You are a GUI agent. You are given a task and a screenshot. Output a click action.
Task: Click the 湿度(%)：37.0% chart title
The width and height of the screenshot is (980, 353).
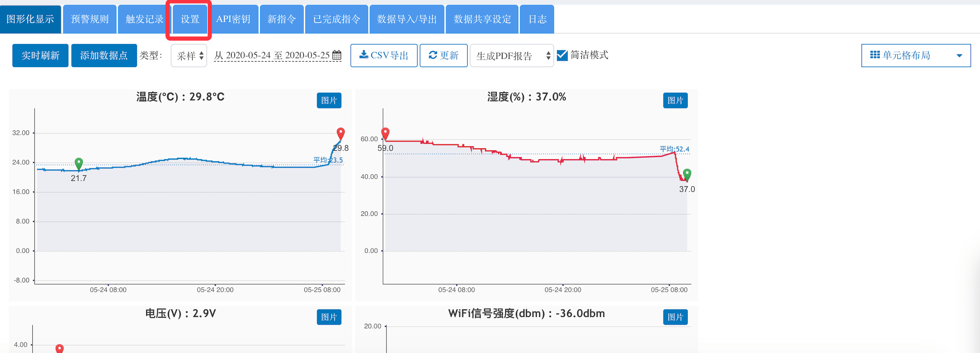[527, 97]
